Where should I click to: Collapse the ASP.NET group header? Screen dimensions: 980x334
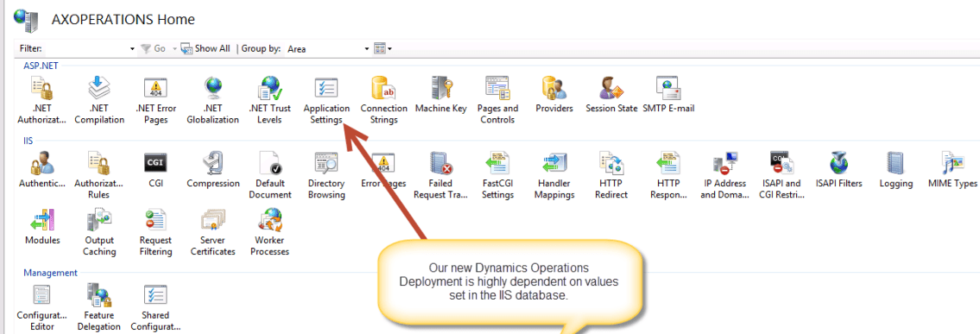(x=41, y=66)
